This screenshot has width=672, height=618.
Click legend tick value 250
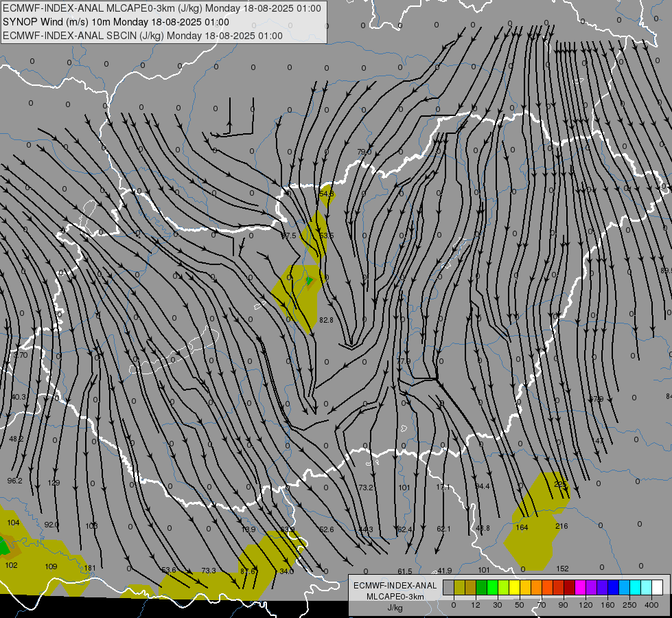pos(629,605)
